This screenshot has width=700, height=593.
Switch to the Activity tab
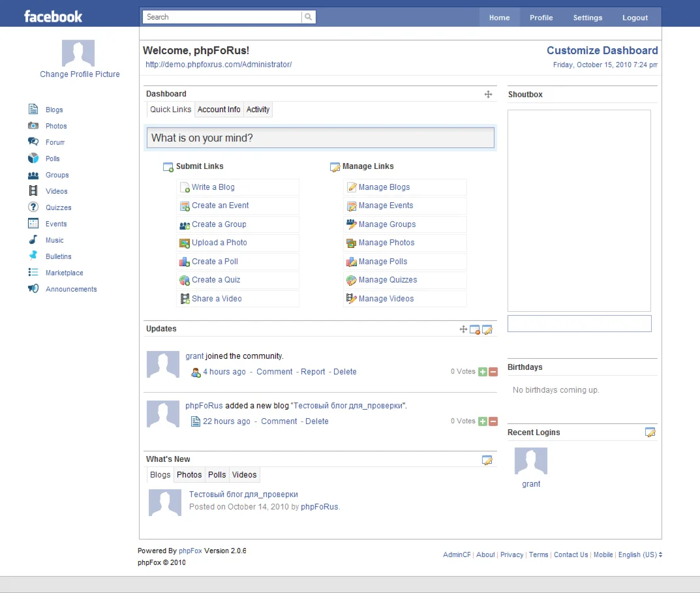[x=258, y=109]
